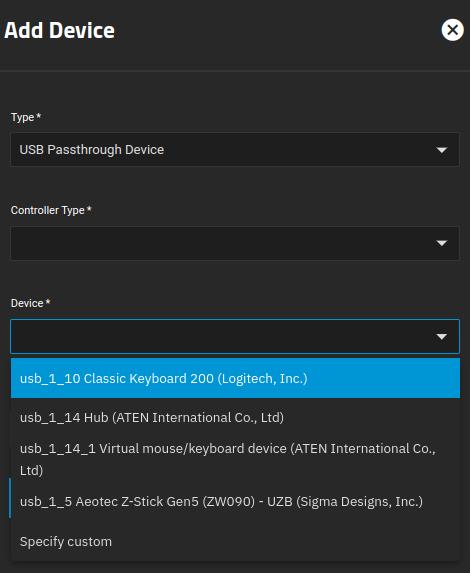The height and width of the screenshot is (573, 470).
Task: Select usb_1_10 Classic Keyboard 200 option
Action: coord(235,378)
